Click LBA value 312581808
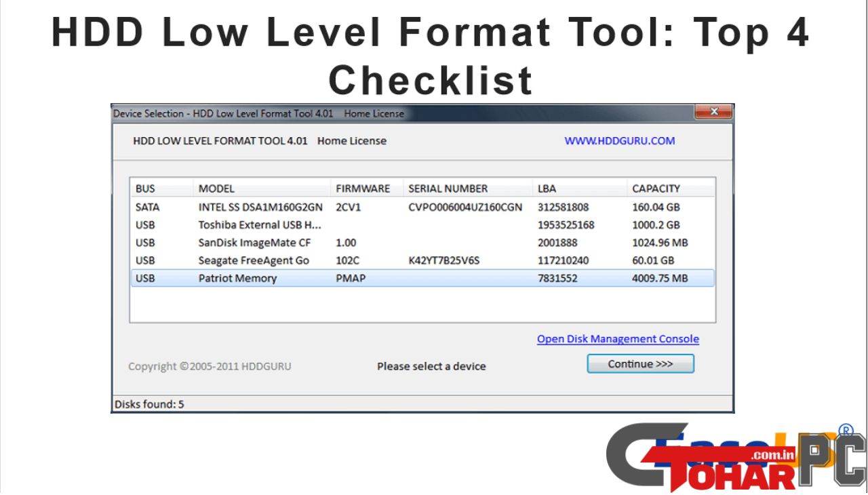This screenshot has width=868, height=495. point(563,207)
